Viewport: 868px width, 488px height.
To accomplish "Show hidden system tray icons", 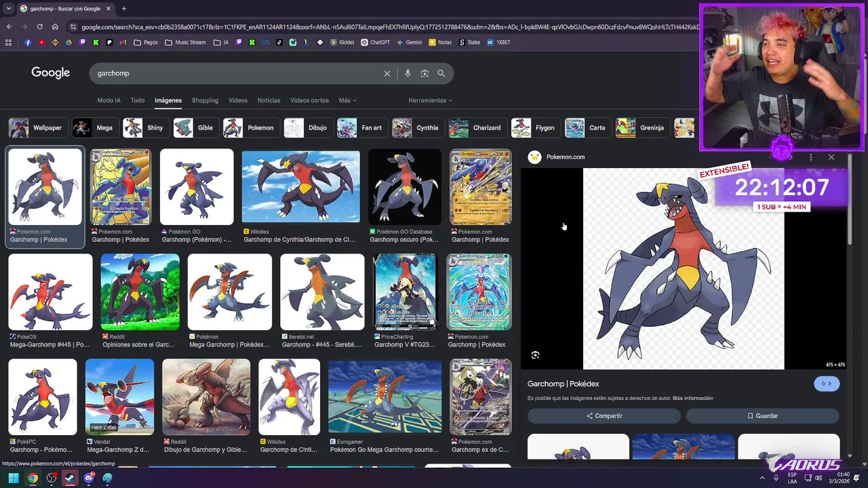I will pos(762,478).
